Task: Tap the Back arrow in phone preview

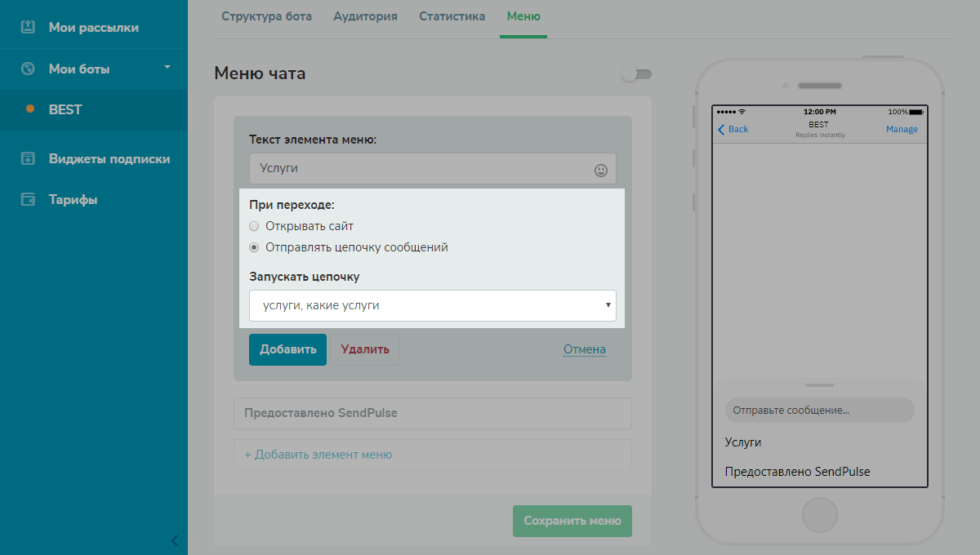Action: 721,129
